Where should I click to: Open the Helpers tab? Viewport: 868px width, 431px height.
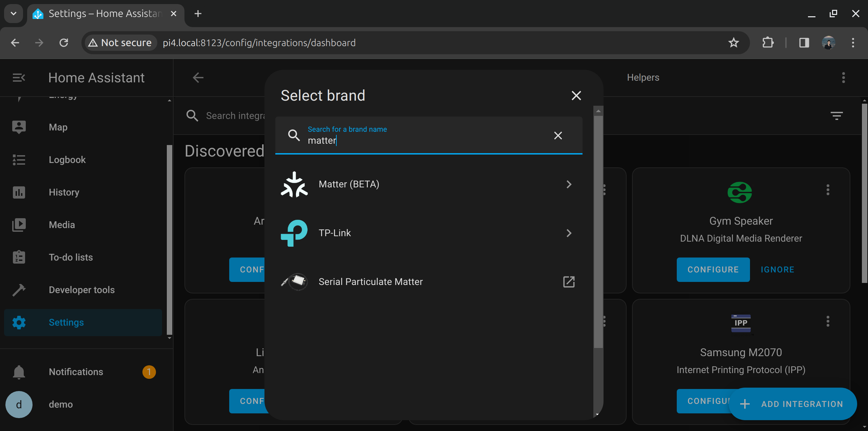(x=643, y=77)
